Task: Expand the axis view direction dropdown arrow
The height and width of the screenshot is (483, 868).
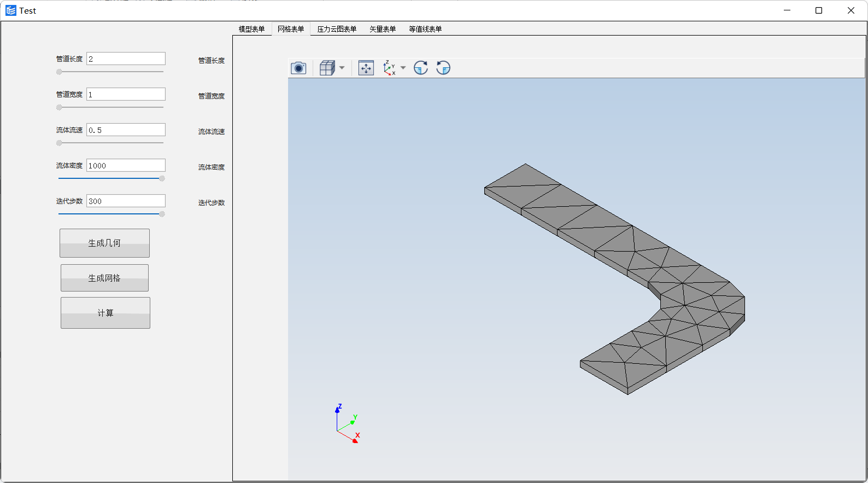Action: (x=403, y=68)
